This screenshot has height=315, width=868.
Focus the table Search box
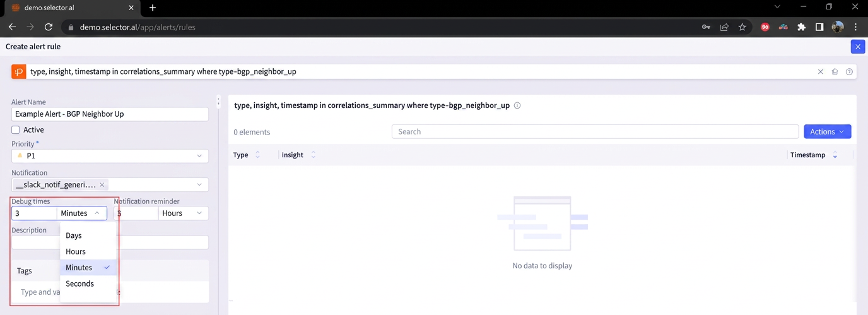coord(595,131)
